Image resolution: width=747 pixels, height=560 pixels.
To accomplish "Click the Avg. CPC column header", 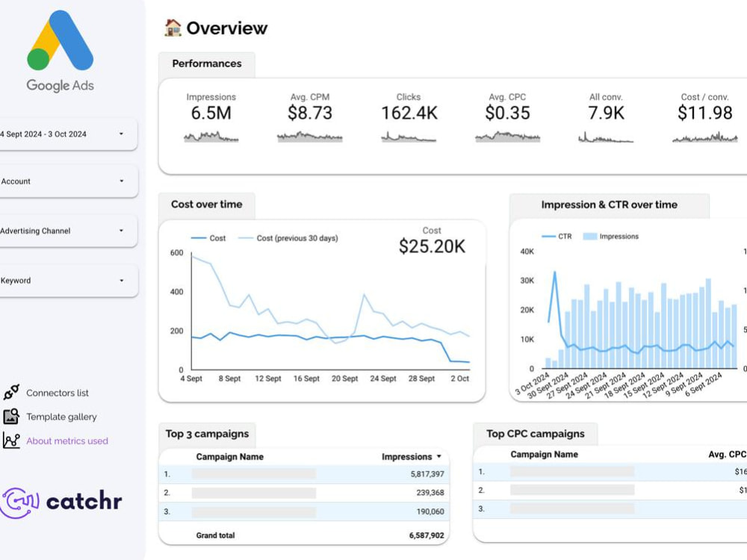I will coord(727,454).
